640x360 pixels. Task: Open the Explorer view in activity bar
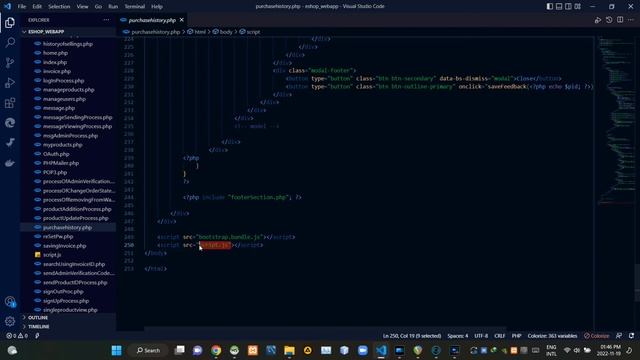pos(10,22)
